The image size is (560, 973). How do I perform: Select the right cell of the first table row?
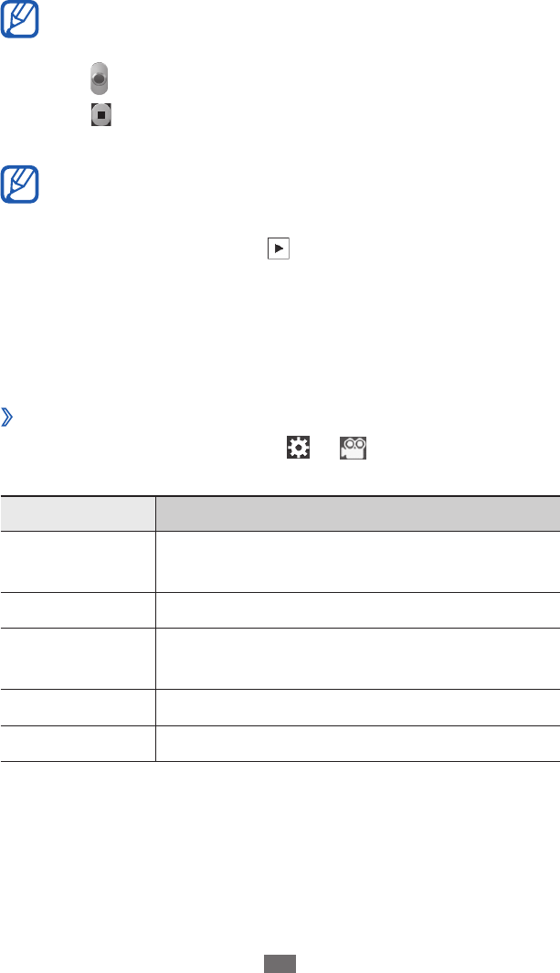point(357,562)
